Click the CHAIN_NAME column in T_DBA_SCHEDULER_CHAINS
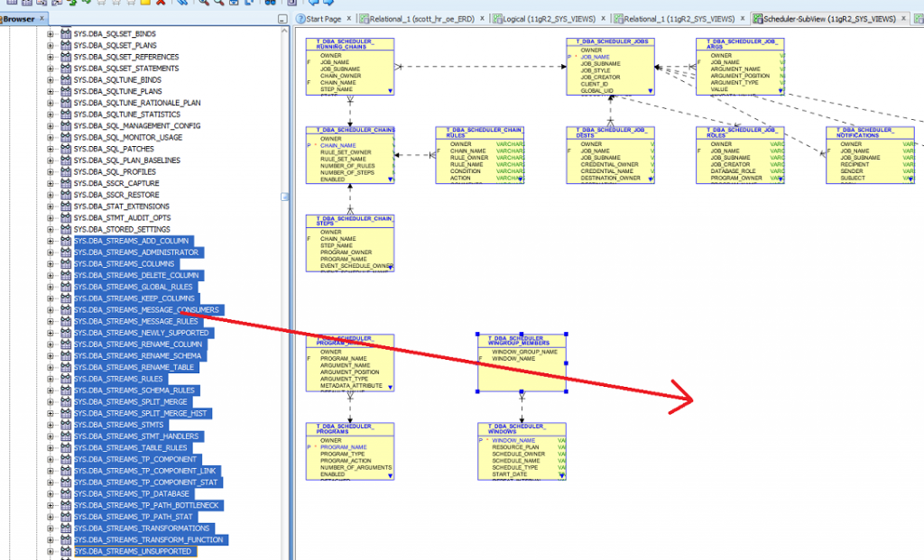 337,145
